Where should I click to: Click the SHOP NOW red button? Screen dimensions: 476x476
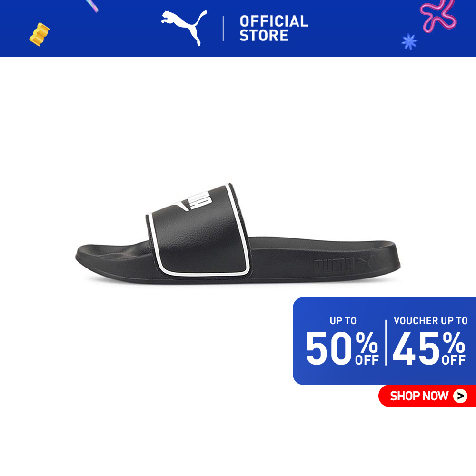[427, 396]
